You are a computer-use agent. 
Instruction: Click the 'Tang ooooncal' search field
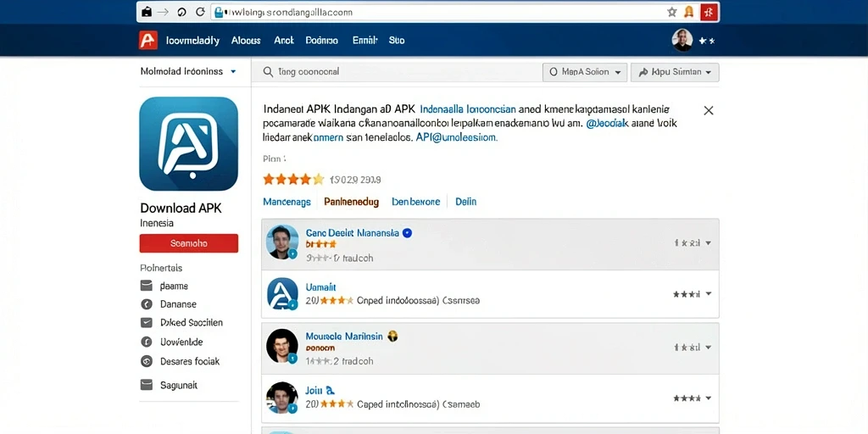(x=396, y=72)
